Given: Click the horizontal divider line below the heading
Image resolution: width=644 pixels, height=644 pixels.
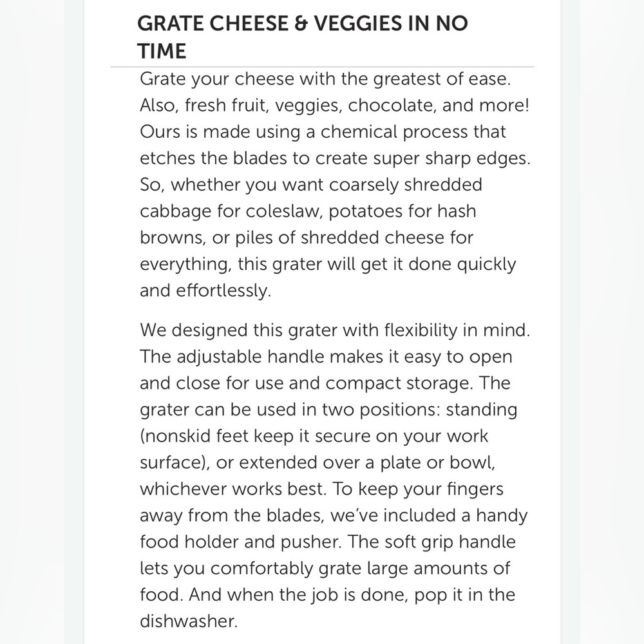Looking at the screenshot, I should pos(322,66).
